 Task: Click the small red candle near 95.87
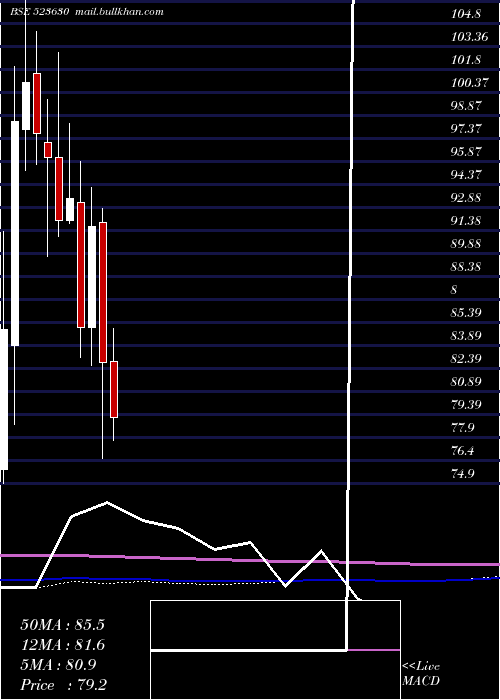coord(48,150)
